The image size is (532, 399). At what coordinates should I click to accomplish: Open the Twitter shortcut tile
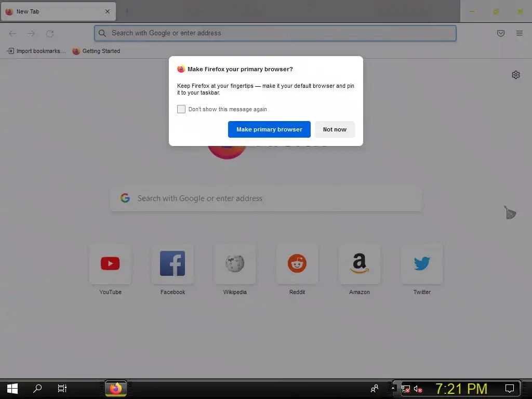pyautogui.click(x=422, y=263)
